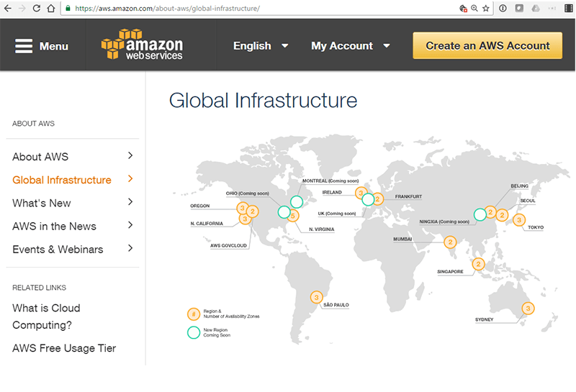This screenshot has height=392, width=576.
Task: Open What's New sidebar item
Action: tap(42, 203)
